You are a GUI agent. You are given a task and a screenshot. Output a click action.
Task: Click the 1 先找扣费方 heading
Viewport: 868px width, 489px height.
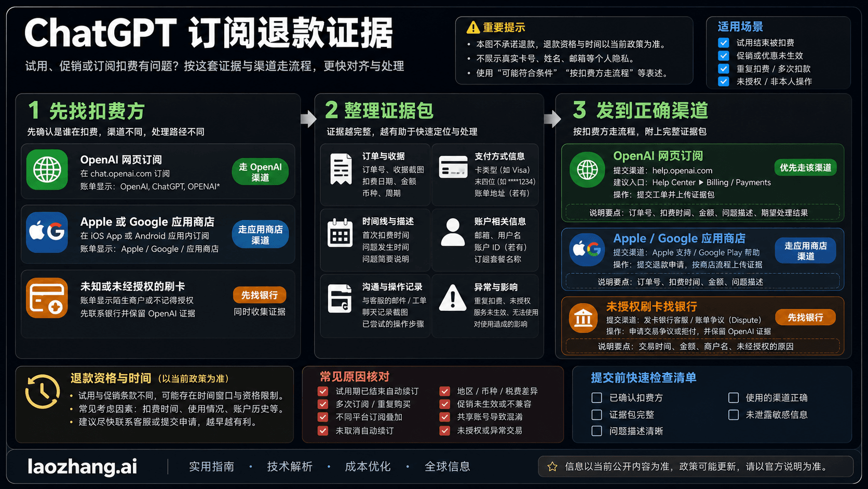tap(86, 111)
